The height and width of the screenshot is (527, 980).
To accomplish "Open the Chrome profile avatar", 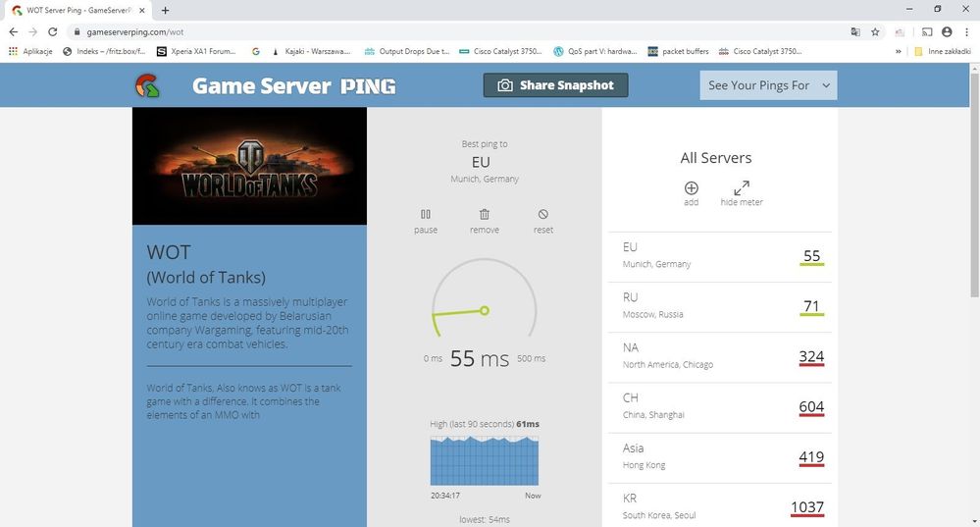I will pyautogui.click(x=947, y=31).
